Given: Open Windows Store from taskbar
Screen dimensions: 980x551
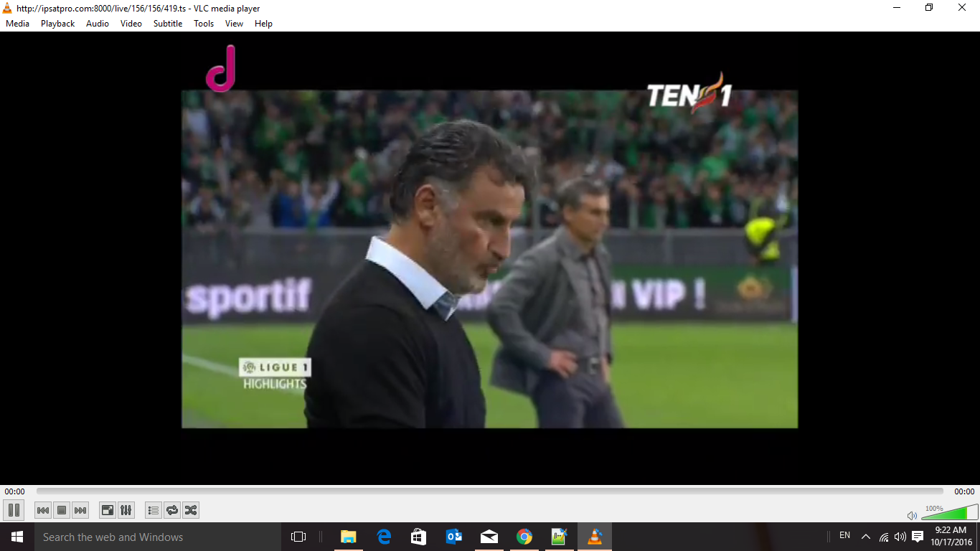Looking at the screenshot, I should point(418,537).
